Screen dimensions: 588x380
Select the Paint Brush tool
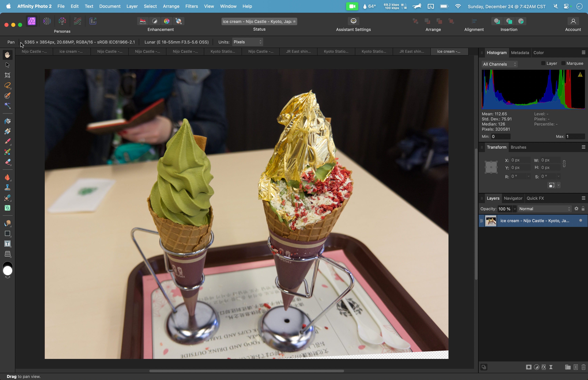pos(7,141)
